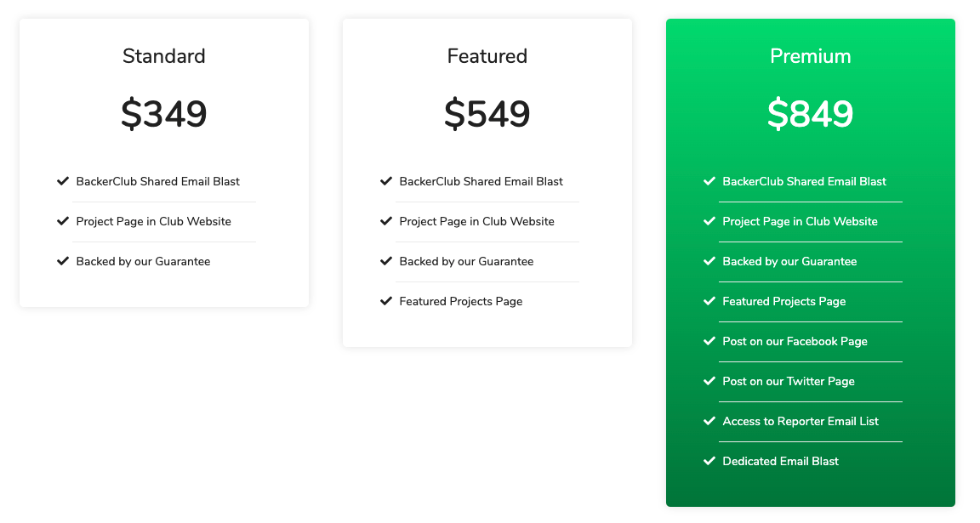Click checkmark beside Access to Reporter Email List
Screen dimensions: 980x523
pos(709,421)
